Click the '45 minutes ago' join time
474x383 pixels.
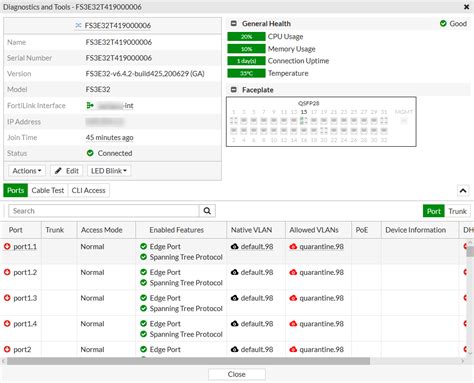pyautogui.click(x=109, y=137)
